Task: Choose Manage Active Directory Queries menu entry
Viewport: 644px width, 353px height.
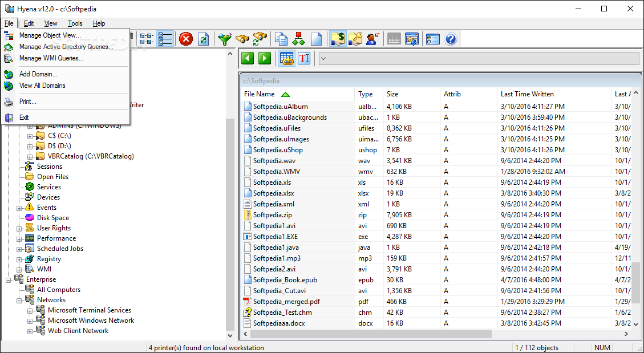Action: (x=67, y=47)
